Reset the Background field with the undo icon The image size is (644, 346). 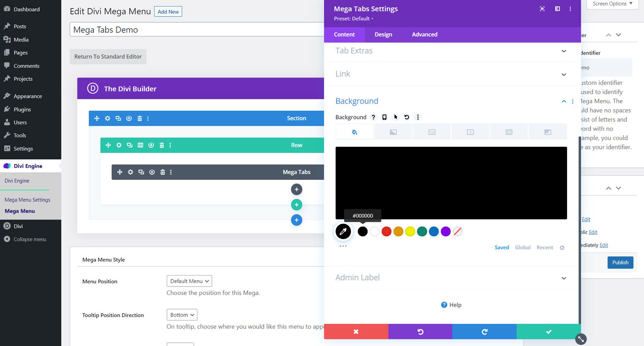[x=407, y=117]
